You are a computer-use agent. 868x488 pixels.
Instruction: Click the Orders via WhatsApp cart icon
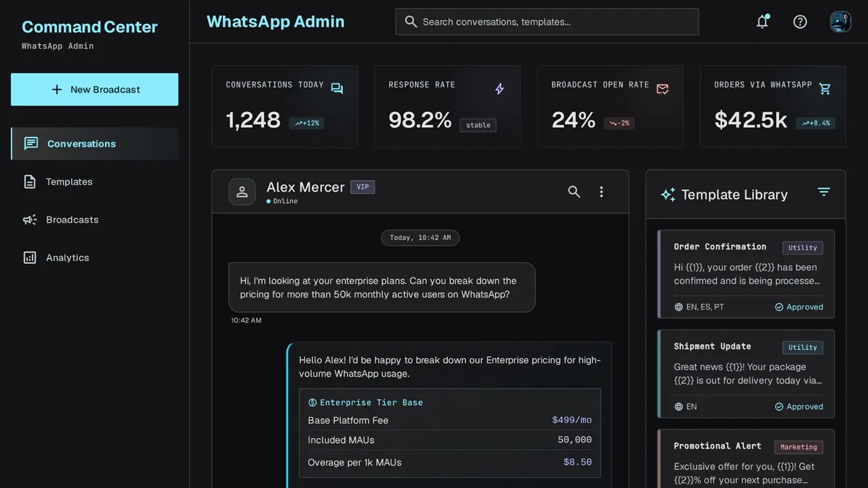coord(825,89)
